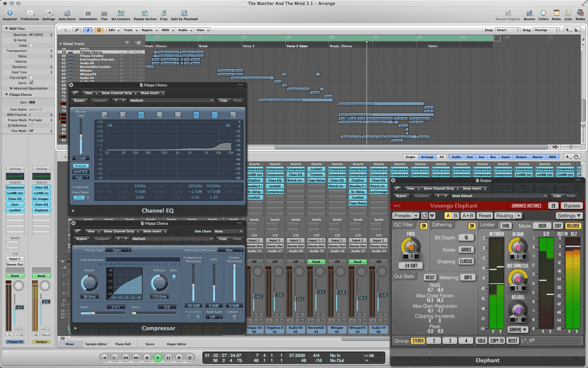Open the Arrange Track menu
The width and height of the screenshot is (588, 368).
[130, 30]
